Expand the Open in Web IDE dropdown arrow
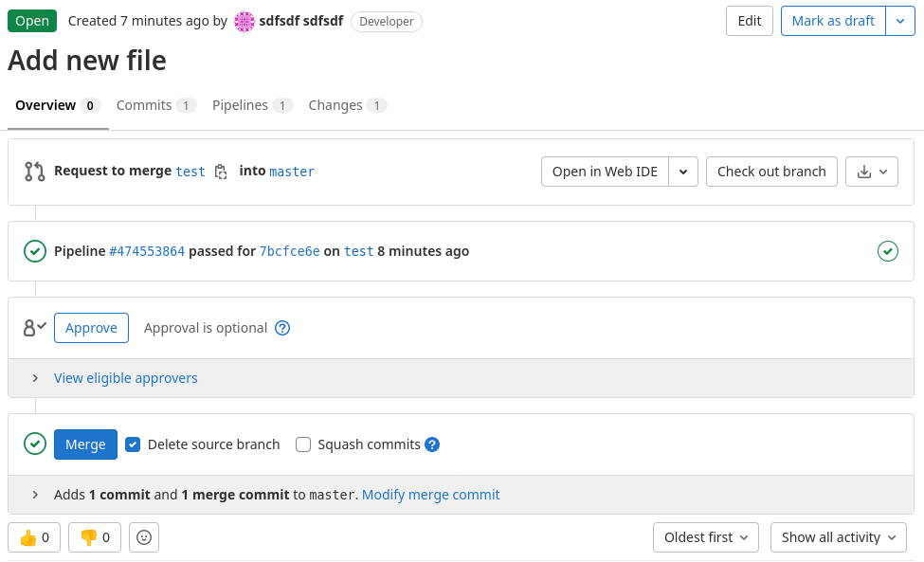924x562 pixels. tap(683, 172)
